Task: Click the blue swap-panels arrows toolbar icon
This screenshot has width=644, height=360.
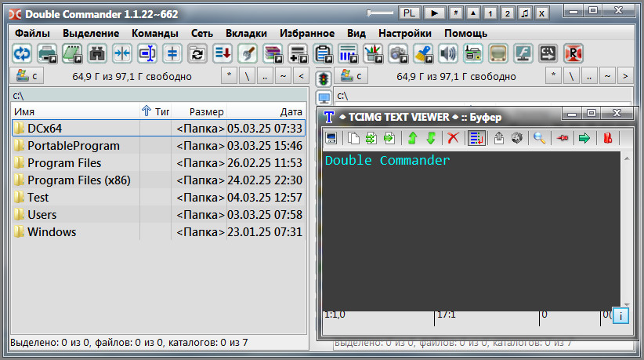Action: [22, 53]
